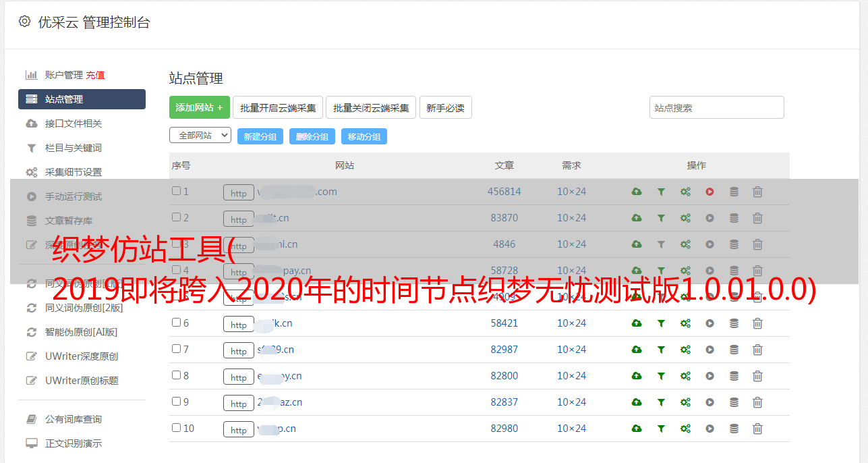The image size is (868, 463).
Task: Click the red 充值 link
Action: tap(95, 75)
